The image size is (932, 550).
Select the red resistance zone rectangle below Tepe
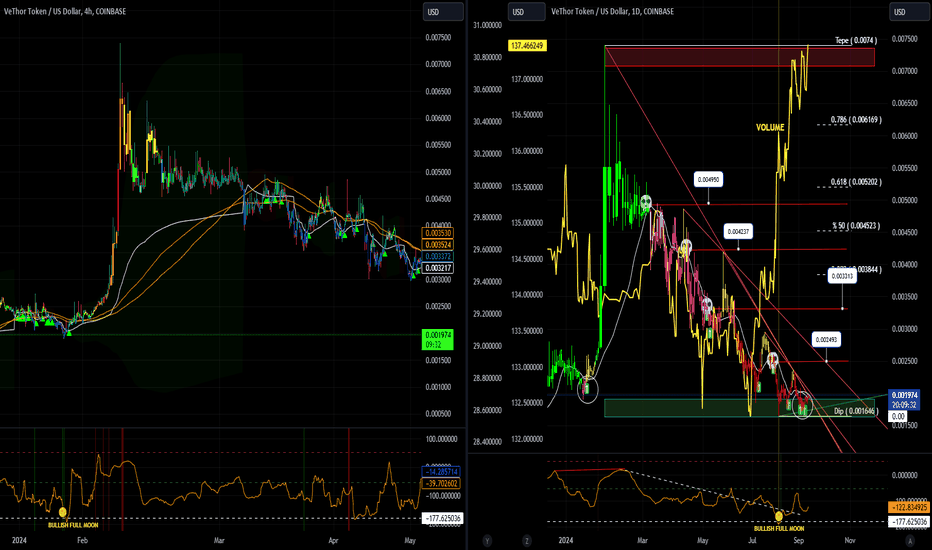[x=739, y=56]
